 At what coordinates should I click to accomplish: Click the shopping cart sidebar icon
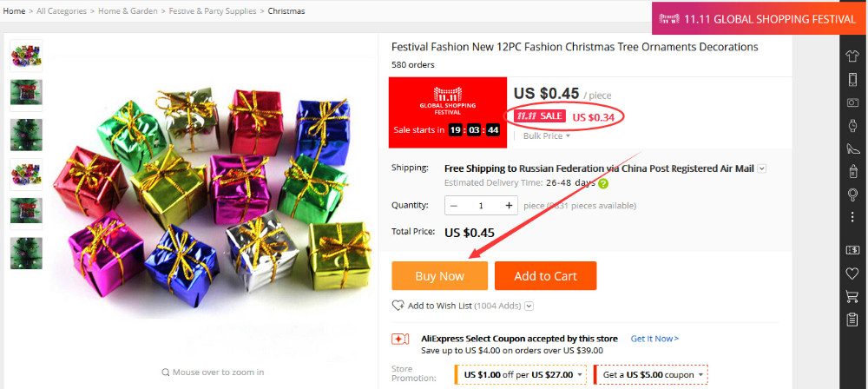[x=852, y=296]
